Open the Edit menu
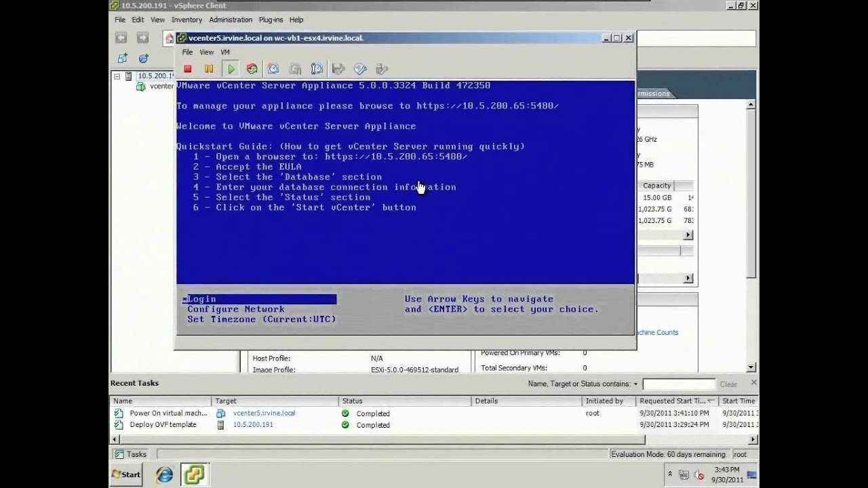Viewport: 868px width, 488px height. pyautogui.click(x=138, y=20)
